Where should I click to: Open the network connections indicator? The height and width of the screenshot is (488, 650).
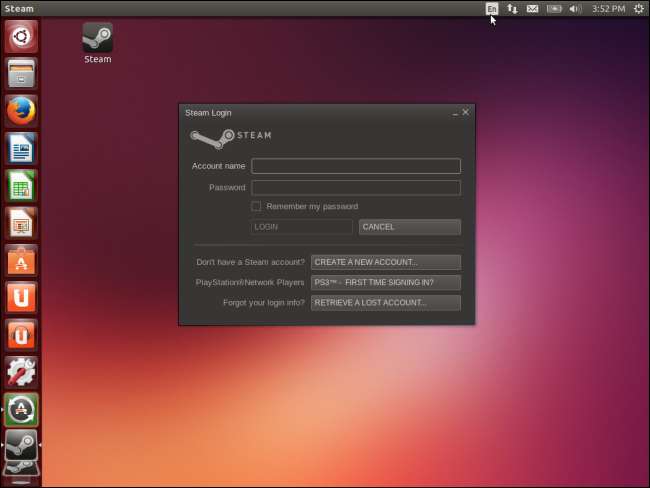point(512,9)
